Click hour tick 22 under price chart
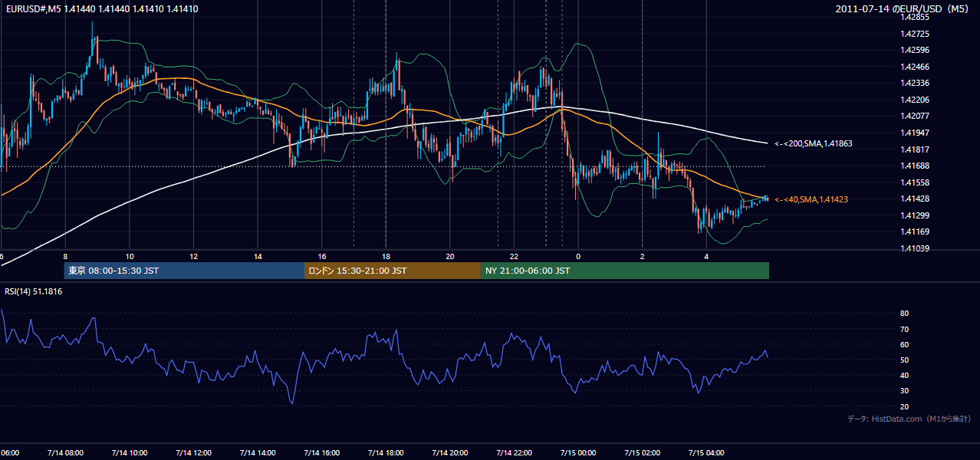This screenshot has height=460, width=980. click(x=515, y=257)
